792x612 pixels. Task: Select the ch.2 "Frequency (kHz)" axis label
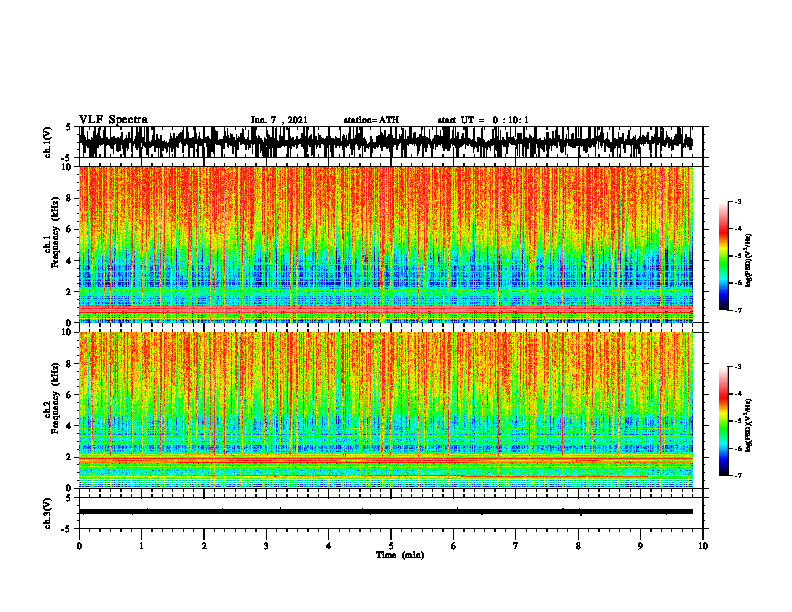click(56, 398)
